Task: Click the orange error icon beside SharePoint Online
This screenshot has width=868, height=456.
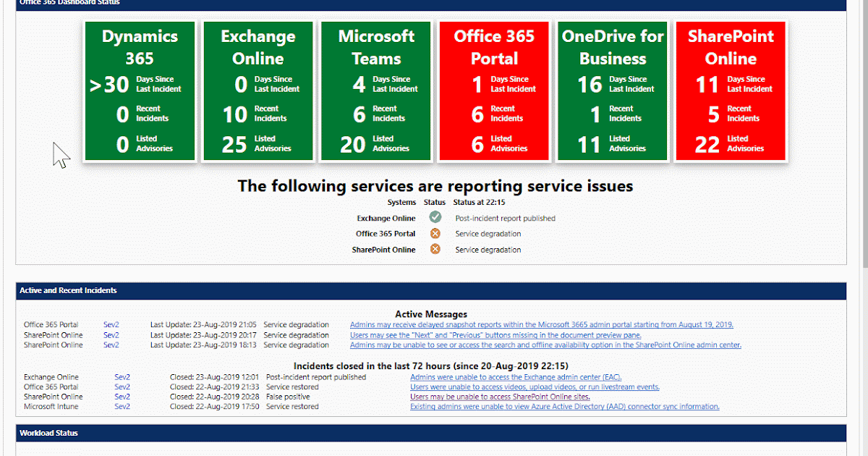Action: click(435, 249)
